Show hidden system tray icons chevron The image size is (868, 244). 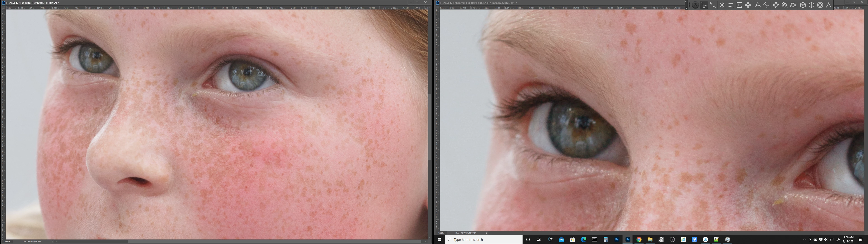804,240
